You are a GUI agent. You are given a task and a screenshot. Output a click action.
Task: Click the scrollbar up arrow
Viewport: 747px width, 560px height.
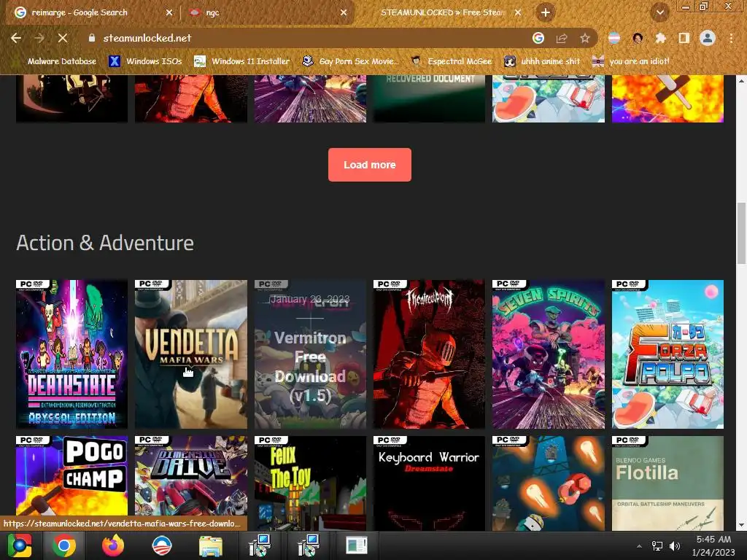click(741, 80)
